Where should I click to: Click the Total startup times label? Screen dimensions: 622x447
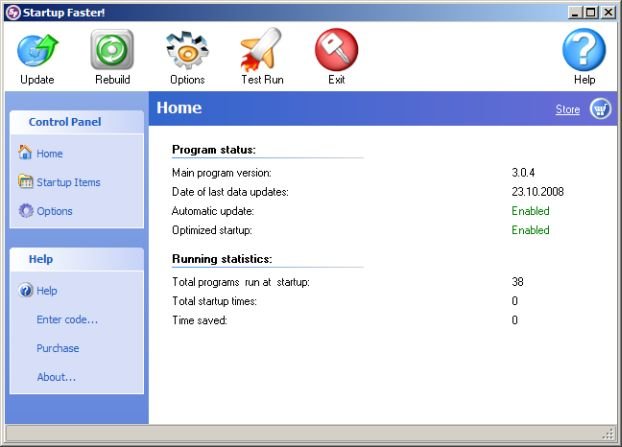(214, 301)
